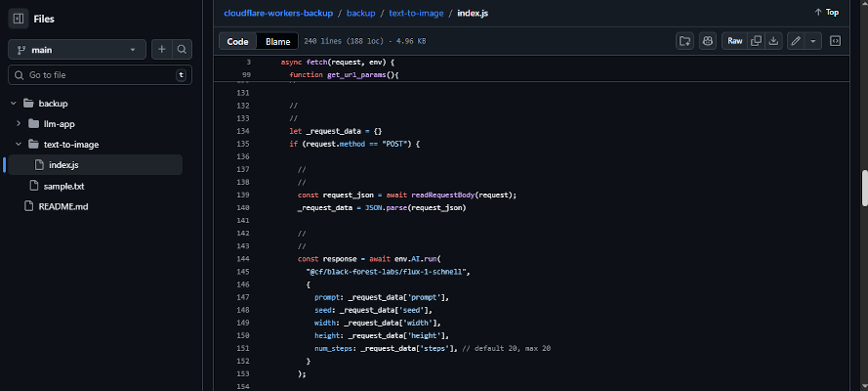Click the Files heading text

click(x=44, y=19)
